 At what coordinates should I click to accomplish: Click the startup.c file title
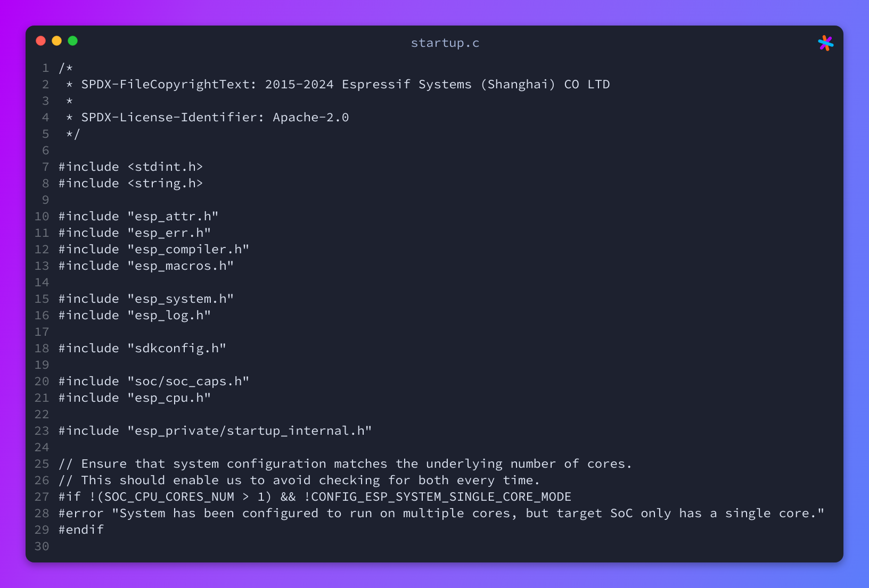coord(445,43)
